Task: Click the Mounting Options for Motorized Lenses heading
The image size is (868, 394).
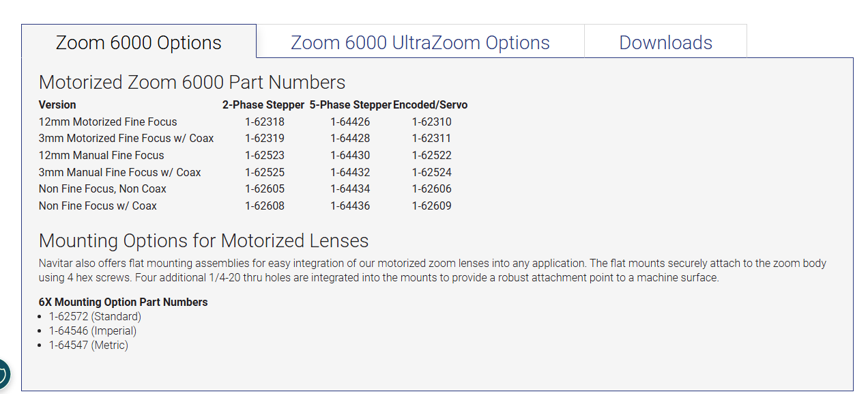Action: pos(203,240)
